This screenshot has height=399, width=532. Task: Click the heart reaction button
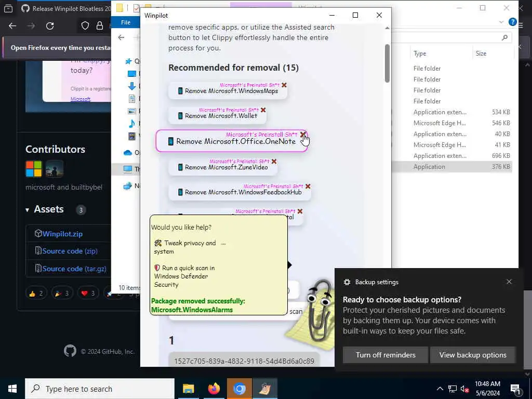click(87, 293)
